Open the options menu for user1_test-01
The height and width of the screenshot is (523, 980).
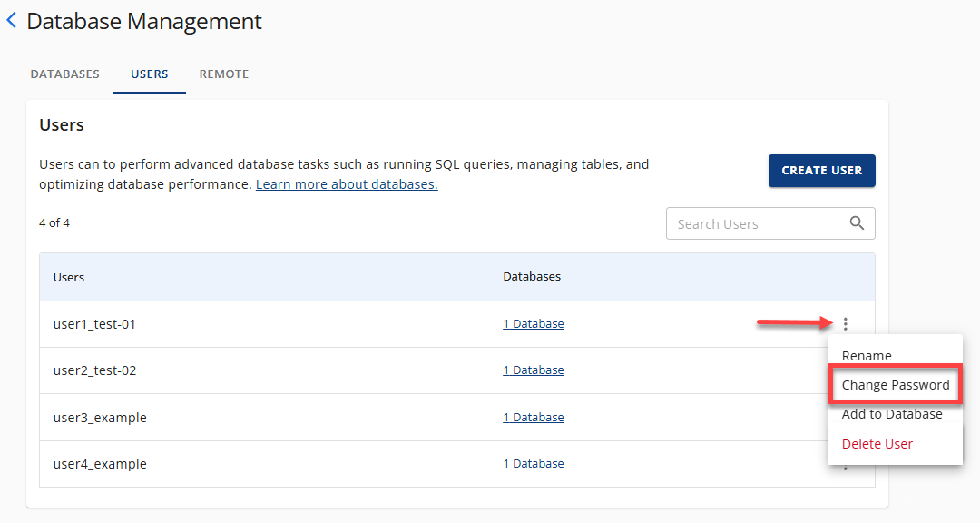[x=845, y=323]
